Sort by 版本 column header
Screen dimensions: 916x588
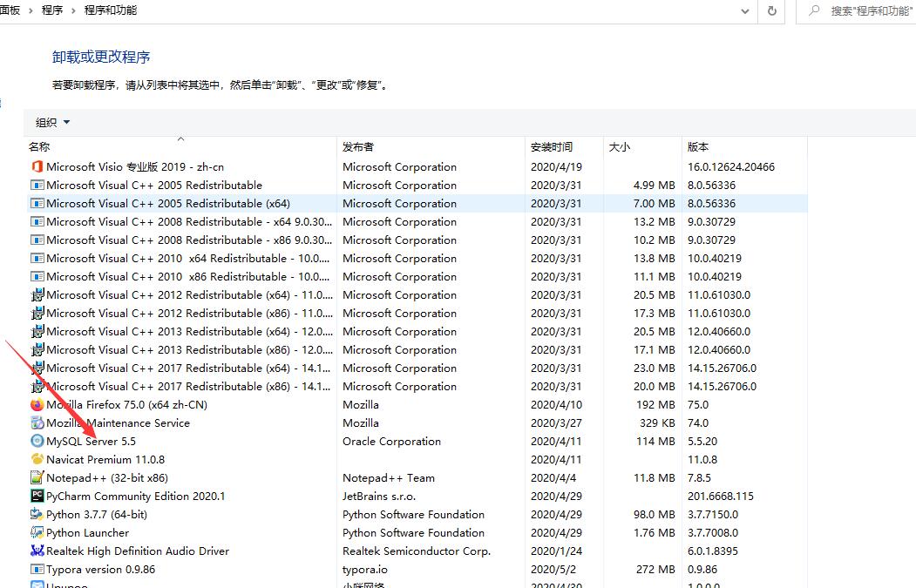tap(744, 146)
